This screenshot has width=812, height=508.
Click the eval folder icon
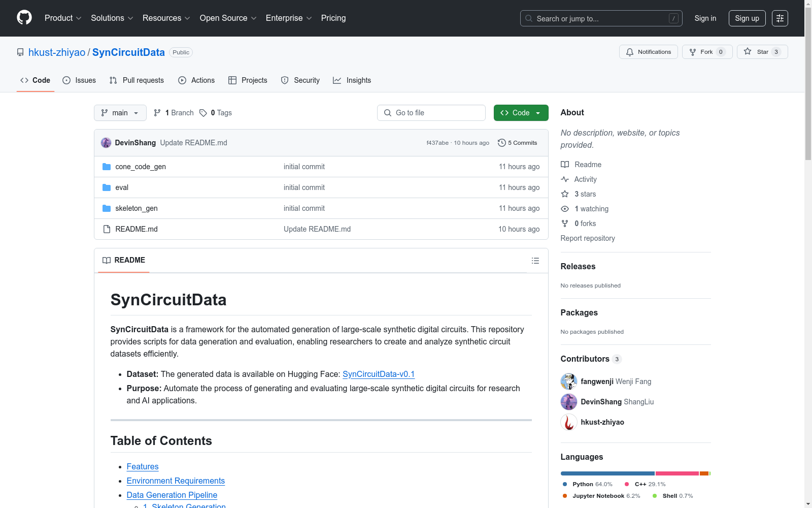pyautogui.click(x=107, y=187)
